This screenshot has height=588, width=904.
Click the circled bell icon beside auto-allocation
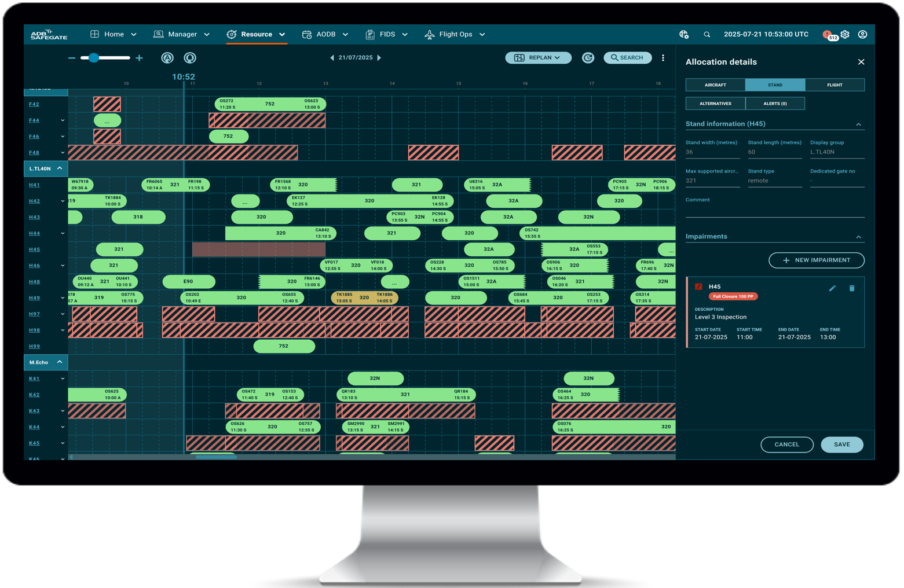(190, 58)
